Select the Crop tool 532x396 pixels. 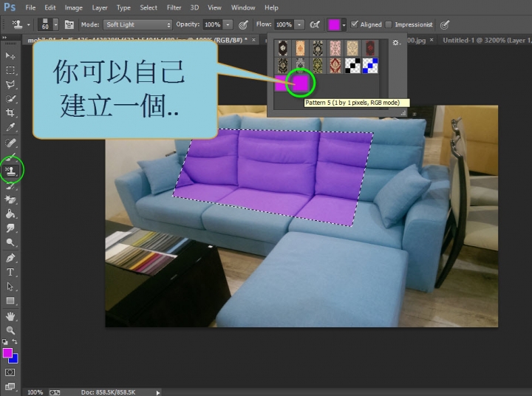pos(10,112)
